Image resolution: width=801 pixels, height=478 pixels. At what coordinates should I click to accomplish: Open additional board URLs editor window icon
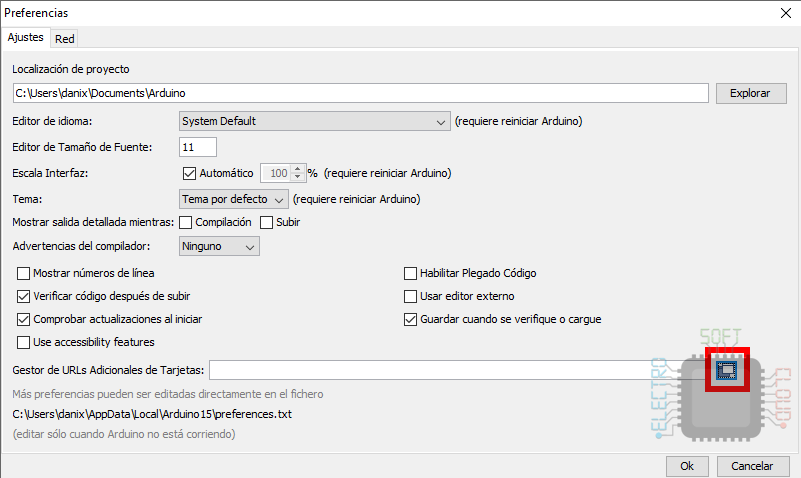726,370
